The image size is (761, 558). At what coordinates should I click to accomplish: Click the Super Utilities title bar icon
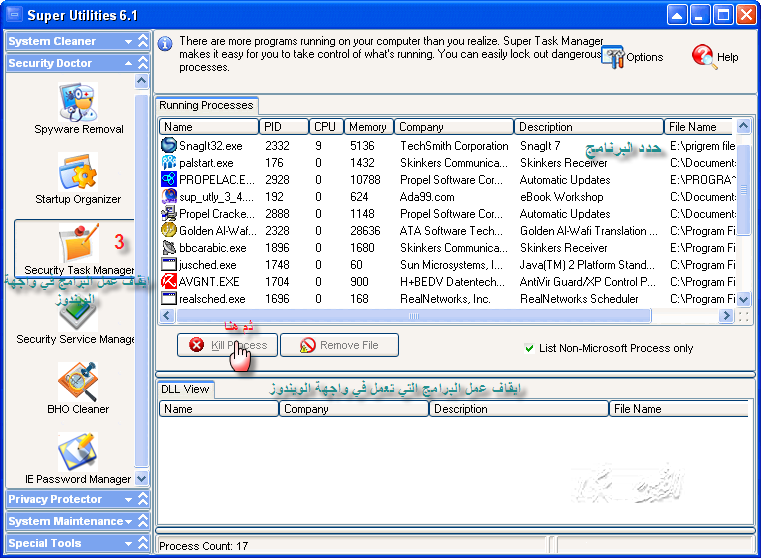tap(14, 15)
